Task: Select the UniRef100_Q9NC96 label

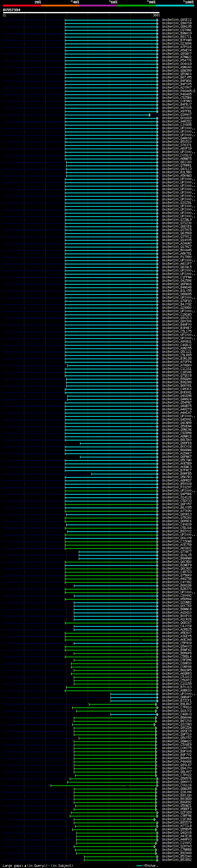Action: pyautogui.click(x=177, y=430)
